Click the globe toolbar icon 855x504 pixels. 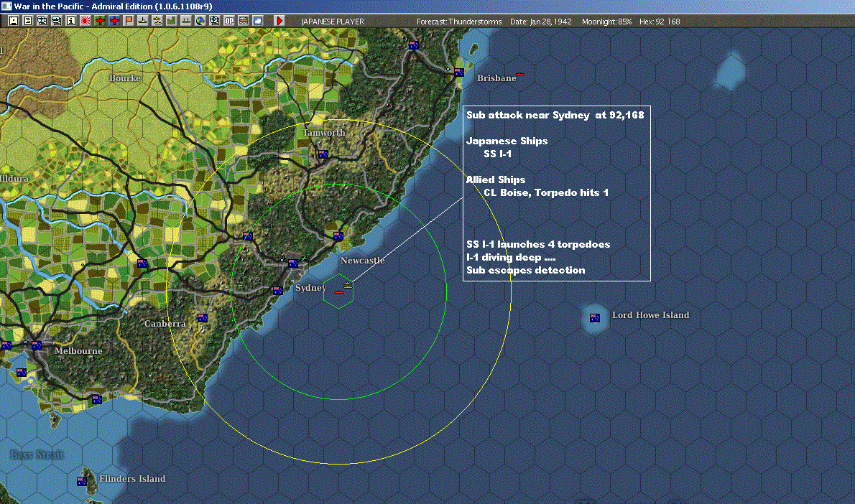coord(200,21)
